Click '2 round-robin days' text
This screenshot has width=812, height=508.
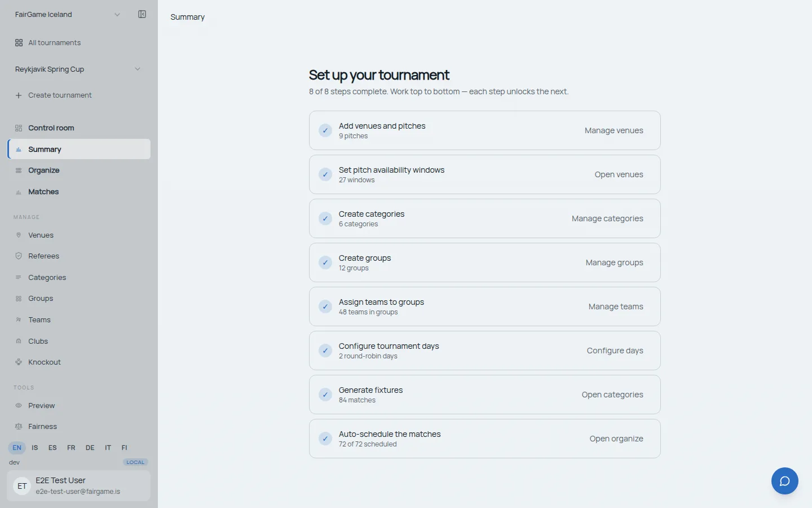point(368,356)
